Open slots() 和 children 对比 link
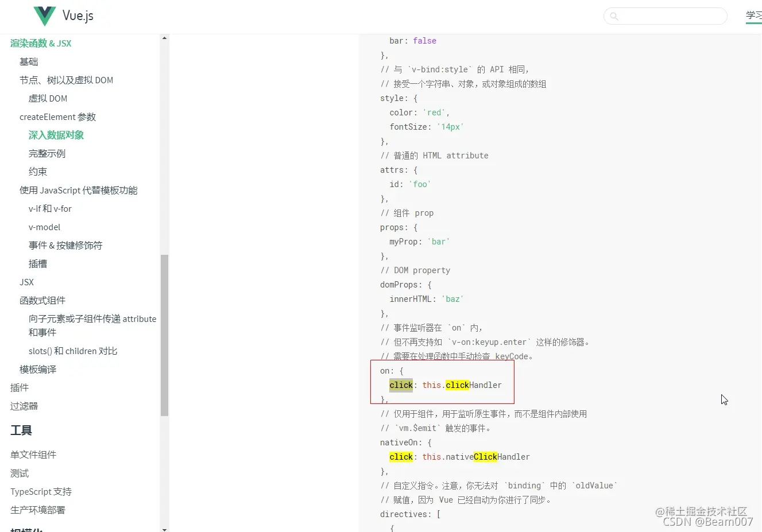The image size is (762, 532). [x=73, y=351]
